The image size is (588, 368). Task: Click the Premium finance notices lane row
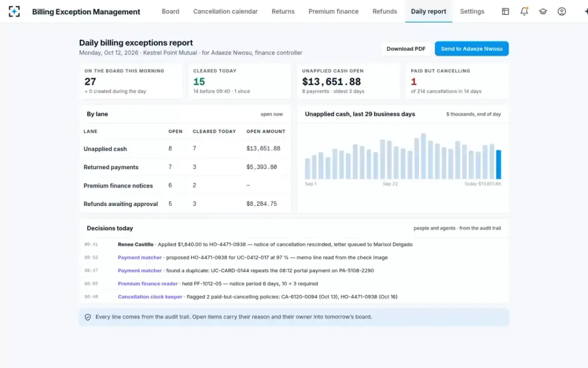tap(185, 185)
